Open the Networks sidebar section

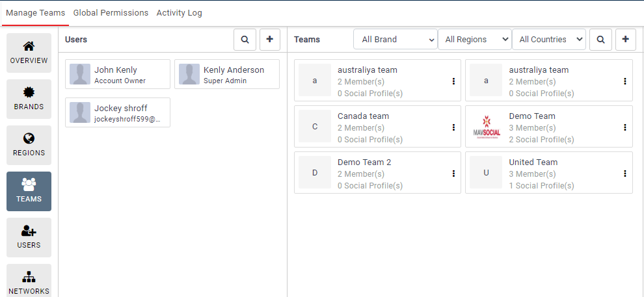click(x=29, y=283)
